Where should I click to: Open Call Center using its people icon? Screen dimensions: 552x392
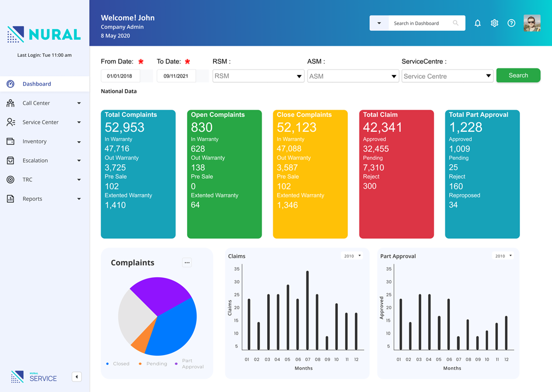(x=10, y=103)
